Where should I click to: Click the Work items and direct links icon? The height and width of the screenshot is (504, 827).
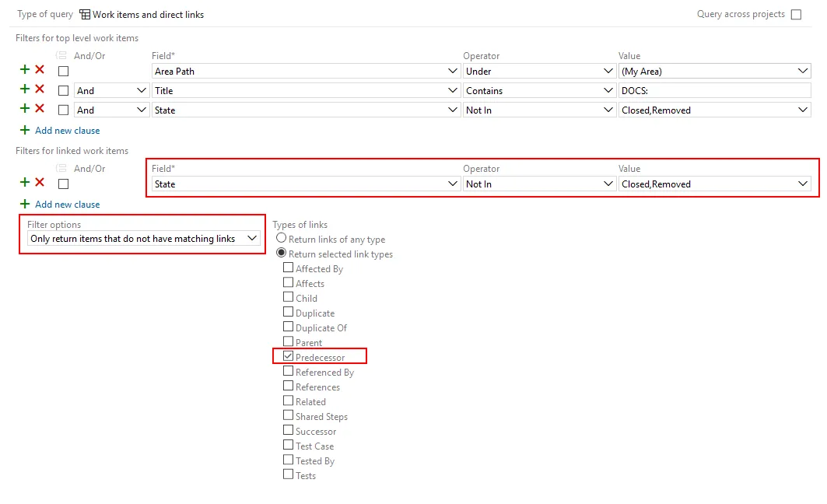click(x=85, y=15)
